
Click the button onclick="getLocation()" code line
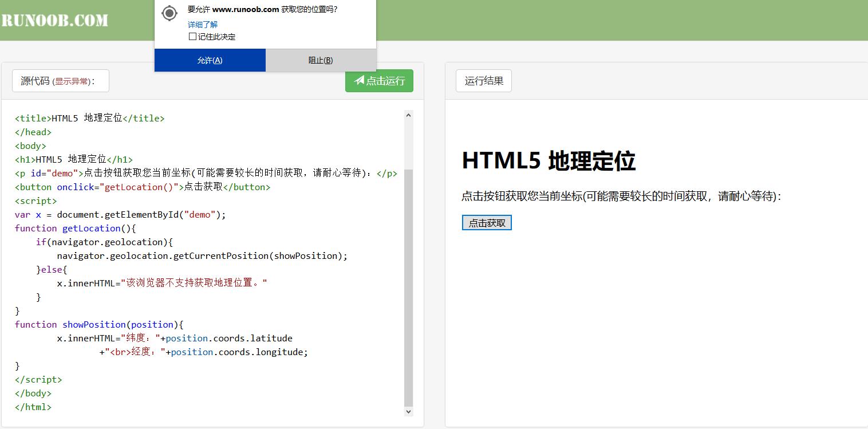coord(143,187)
